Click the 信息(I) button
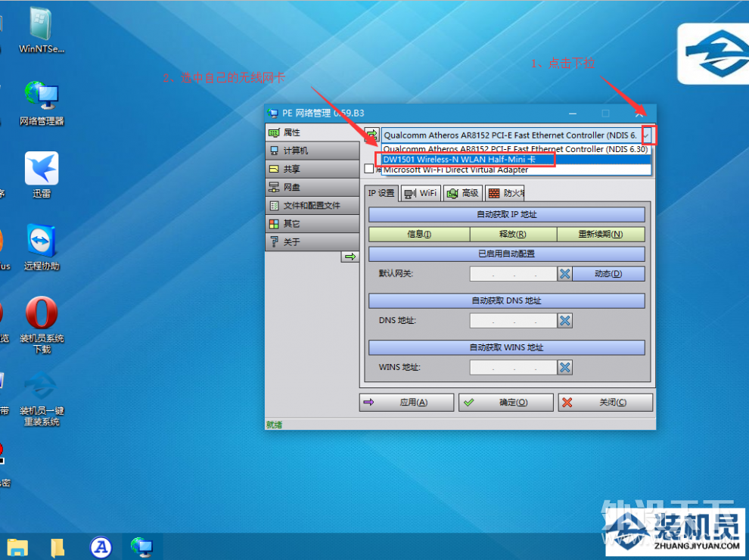The width and height of the screenshot is (749, 560). (x=419, y=234)
